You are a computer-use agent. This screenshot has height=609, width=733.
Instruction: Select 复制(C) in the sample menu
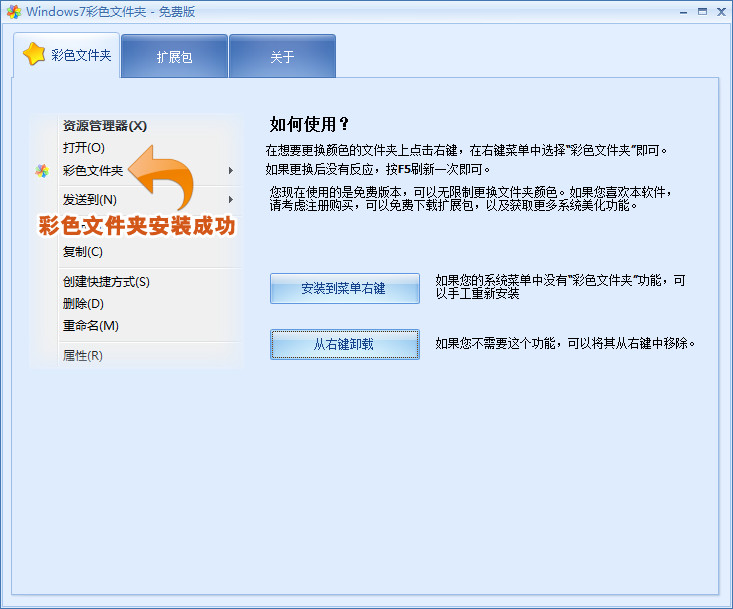point(83,251)
